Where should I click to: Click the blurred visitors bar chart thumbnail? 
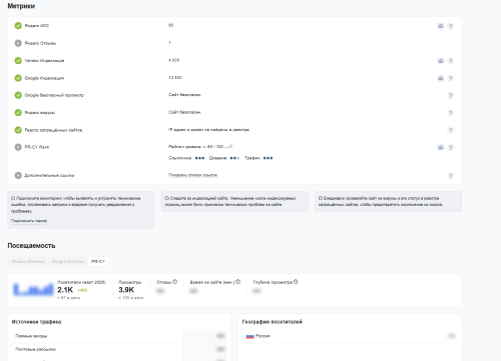pyautogui.click(x=33, y=289)
